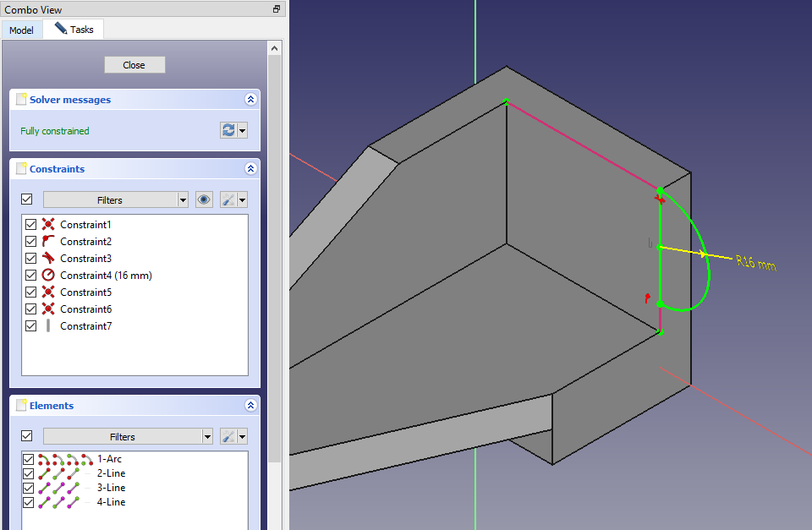Uncheck the Constraint1 checkbox
Image resolution: width=812 pixels, height=530 pixels.
[31, 225]
